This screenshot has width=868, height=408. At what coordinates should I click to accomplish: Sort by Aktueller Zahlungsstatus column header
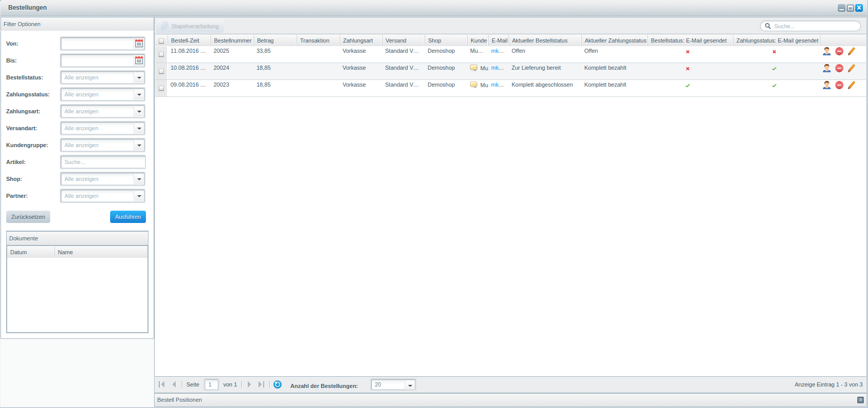pos(615,40)
